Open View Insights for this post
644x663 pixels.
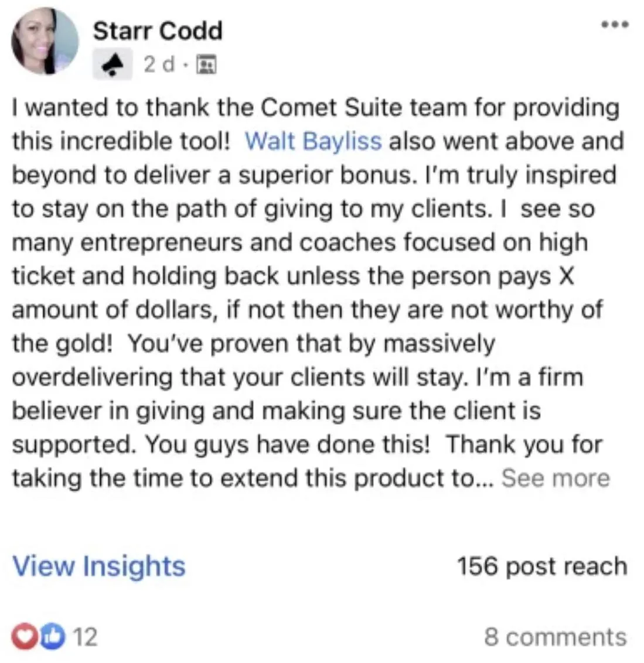coord(99,566)
